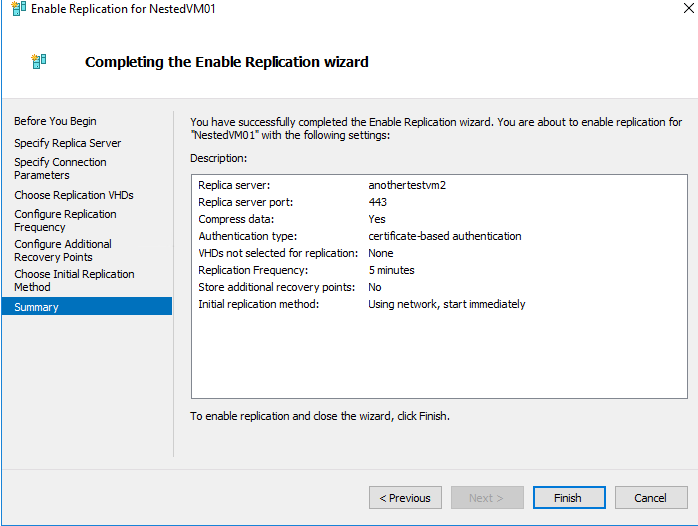Finish the wizard to enable replication

tap(569, 498)
